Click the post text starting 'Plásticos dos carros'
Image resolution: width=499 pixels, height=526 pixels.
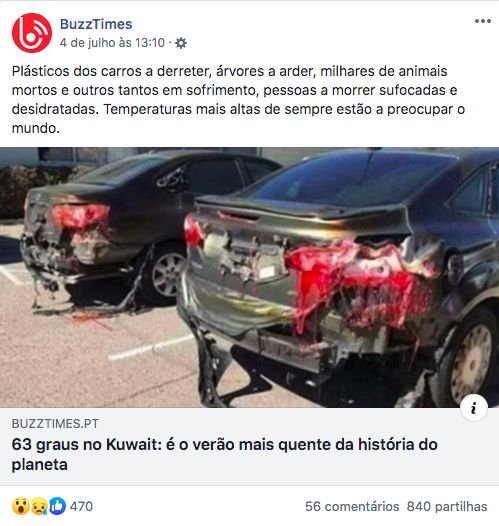(x=238, y=100)
